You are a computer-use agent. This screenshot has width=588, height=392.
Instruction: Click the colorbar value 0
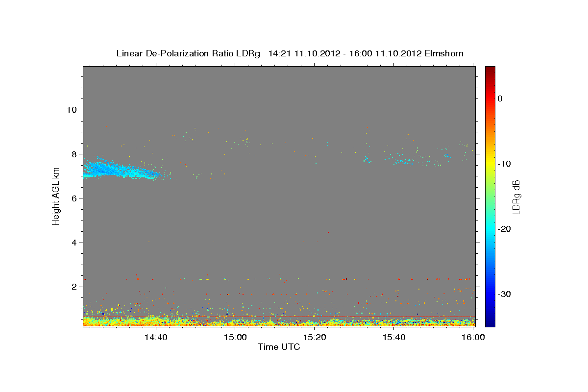[500, 98]
